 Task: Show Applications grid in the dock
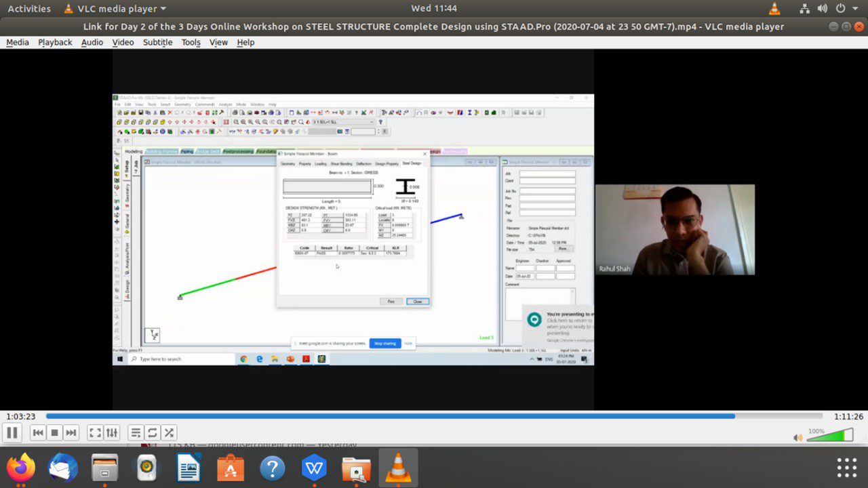click(846, 468)
